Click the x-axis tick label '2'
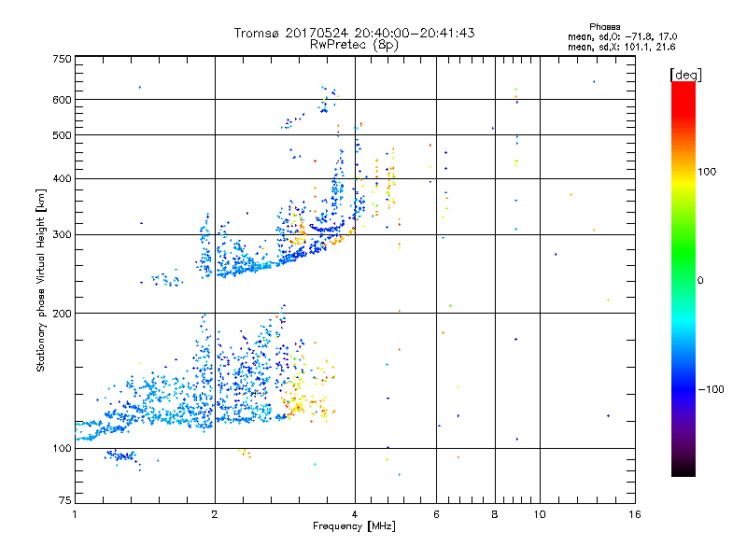The image size is (747, 560). click(x=215, y=514)
